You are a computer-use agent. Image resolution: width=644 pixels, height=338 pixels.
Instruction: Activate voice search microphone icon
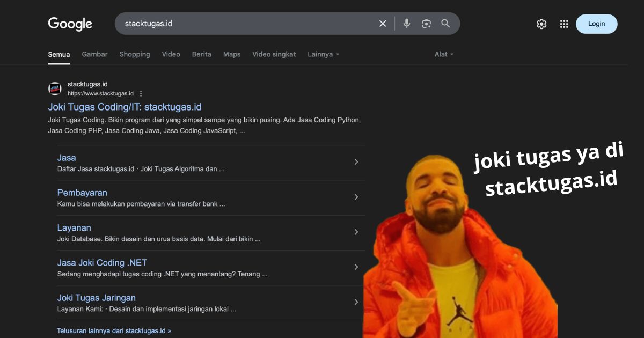(406, 24)
